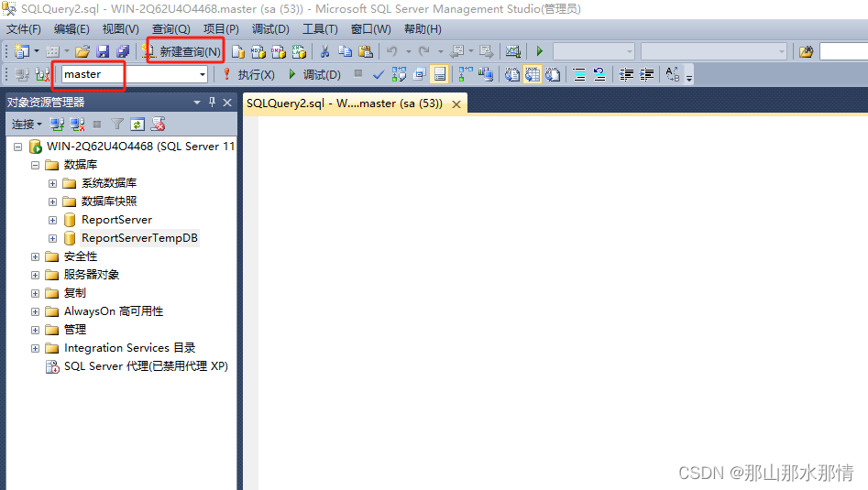Open the 帮助(H) menu

tap(423, 29)
